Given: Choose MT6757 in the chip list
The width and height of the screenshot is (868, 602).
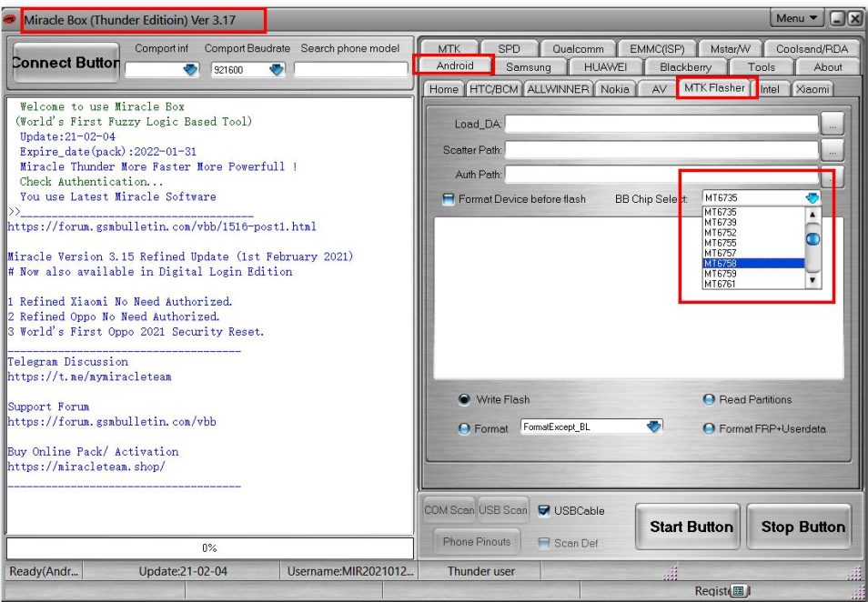Looking at the screenshot, I should (752, 253).
